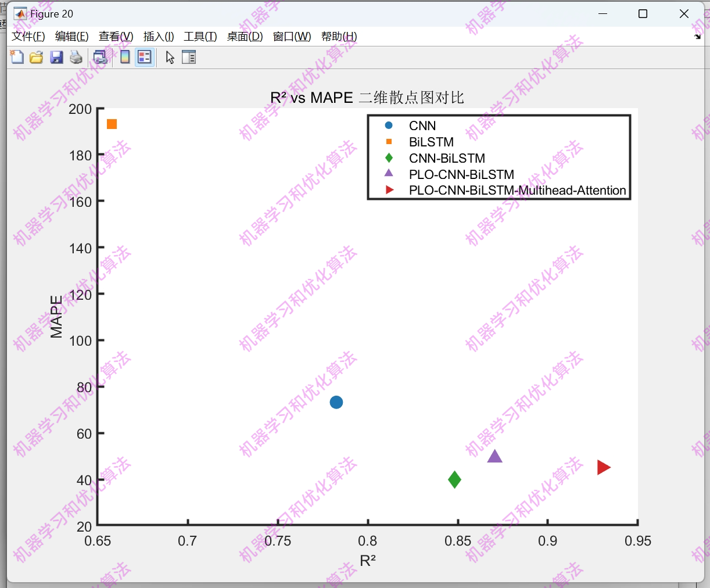Print the figure using the printer icon

76,57
